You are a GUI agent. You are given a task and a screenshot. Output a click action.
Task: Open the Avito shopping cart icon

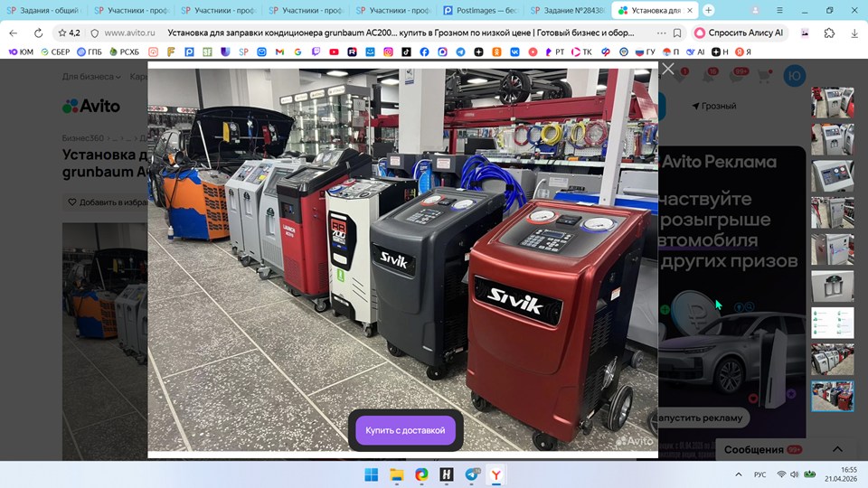point(765,77)
